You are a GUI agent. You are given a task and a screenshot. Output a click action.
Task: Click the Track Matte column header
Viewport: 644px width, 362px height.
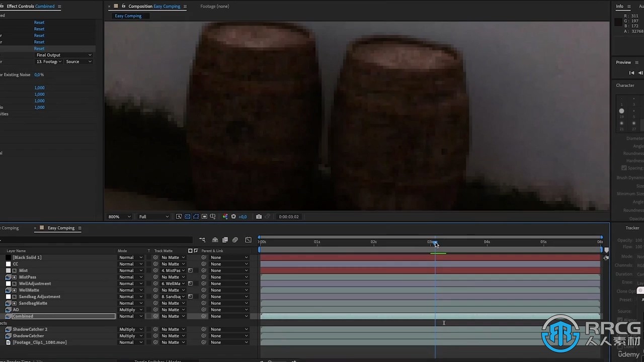tap(163, 251)
